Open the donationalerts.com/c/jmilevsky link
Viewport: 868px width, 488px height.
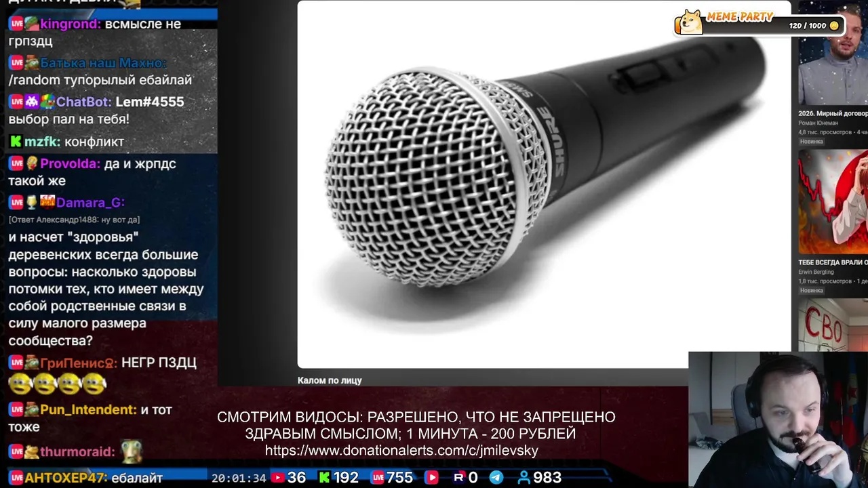[x=401, y=450]
